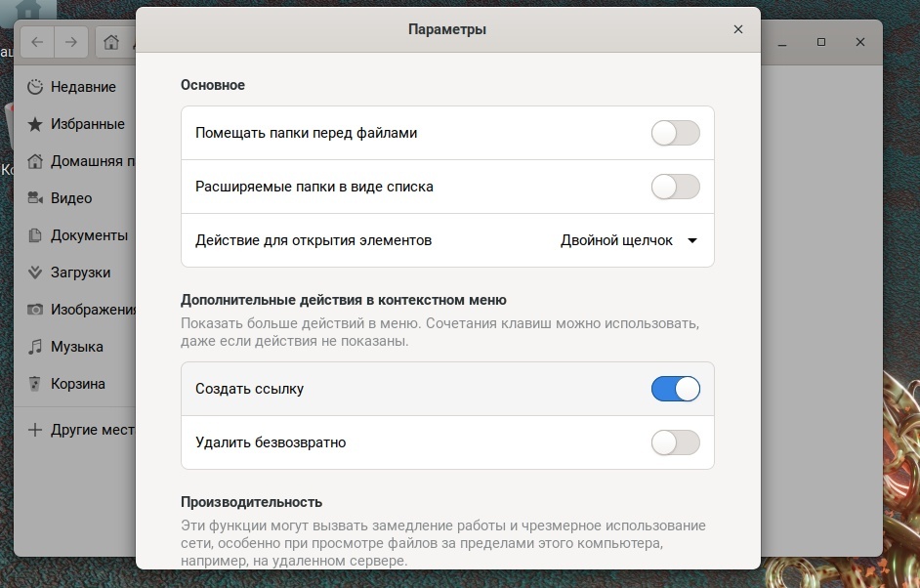
Task: Enable 'Помещать папки перед файлами' switch
Action: tap(676, 133)
